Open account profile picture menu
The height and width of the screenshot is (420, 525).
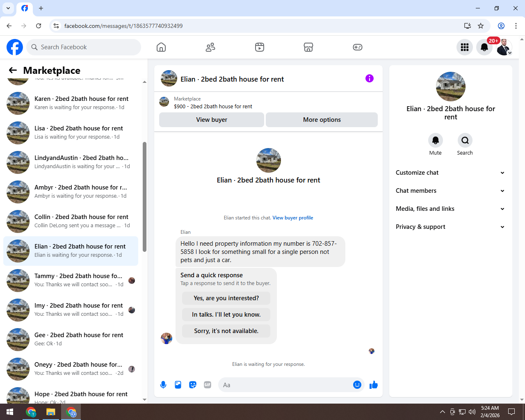504,47
